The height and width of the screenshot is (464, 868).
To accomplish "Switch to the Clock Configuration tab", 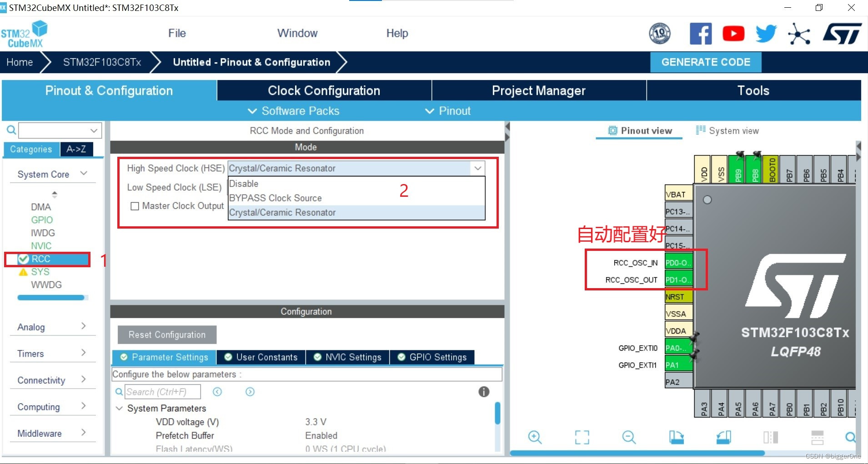I will (324, 90).
